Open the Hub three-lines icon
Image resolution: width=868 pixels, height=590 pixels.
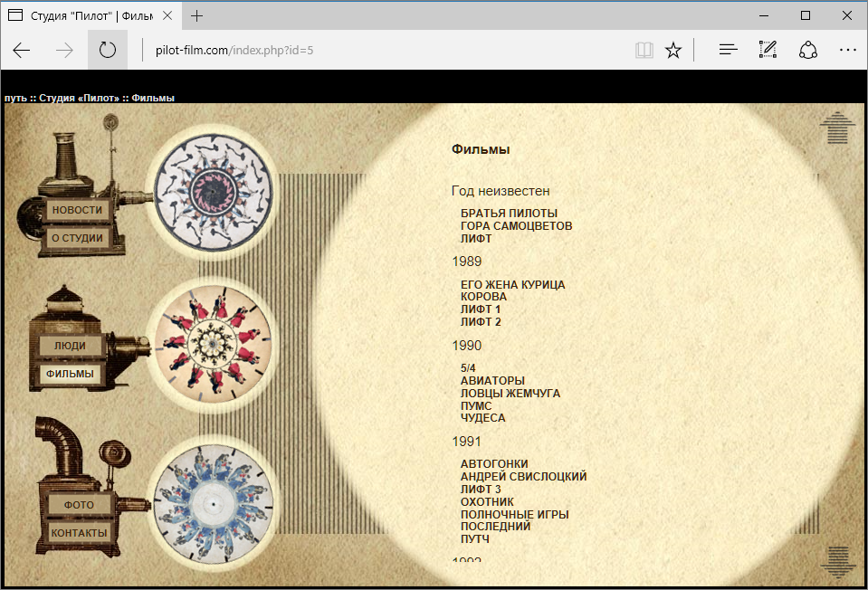click(x=729, y=50)
